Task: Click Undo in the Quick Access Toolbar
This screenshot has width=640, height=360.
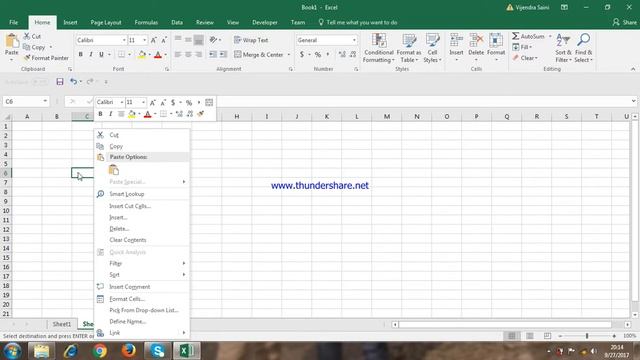Action: [x=73, y=82]
